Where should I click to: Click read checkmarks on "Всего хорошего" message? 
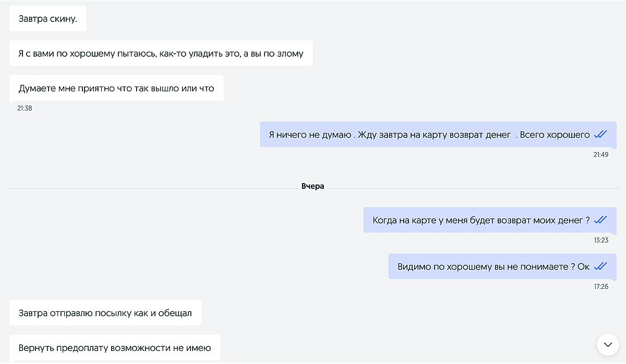pos(600,135)
